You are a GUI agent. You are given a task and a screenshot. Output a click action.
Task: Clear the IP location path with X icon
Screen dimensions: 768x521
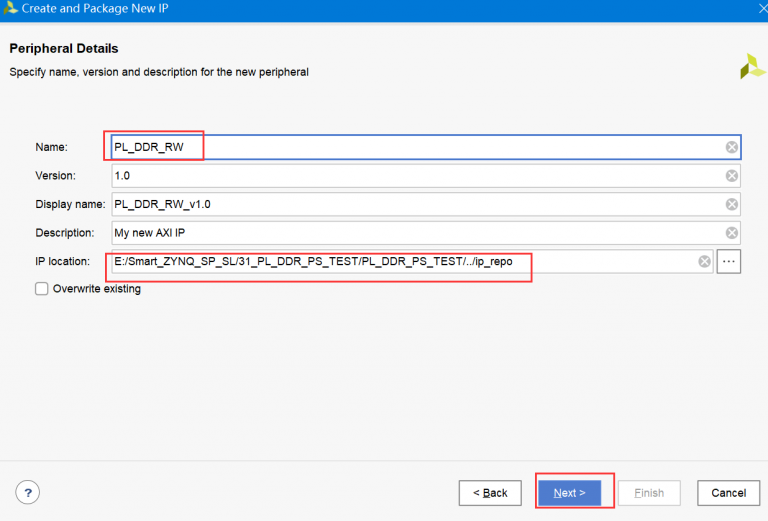click(704, 262)
